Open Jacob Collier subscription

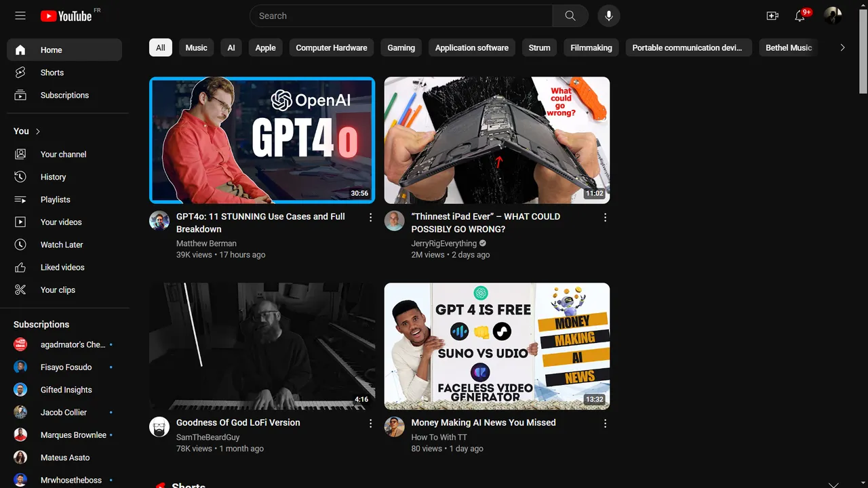(64, 412)
